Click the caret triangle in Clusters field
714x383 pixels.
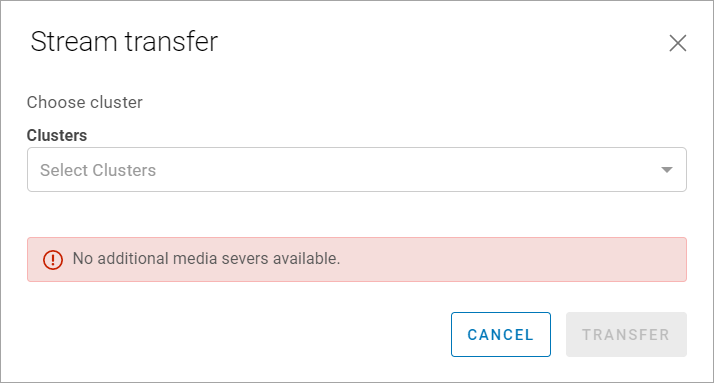coord(667,170)
